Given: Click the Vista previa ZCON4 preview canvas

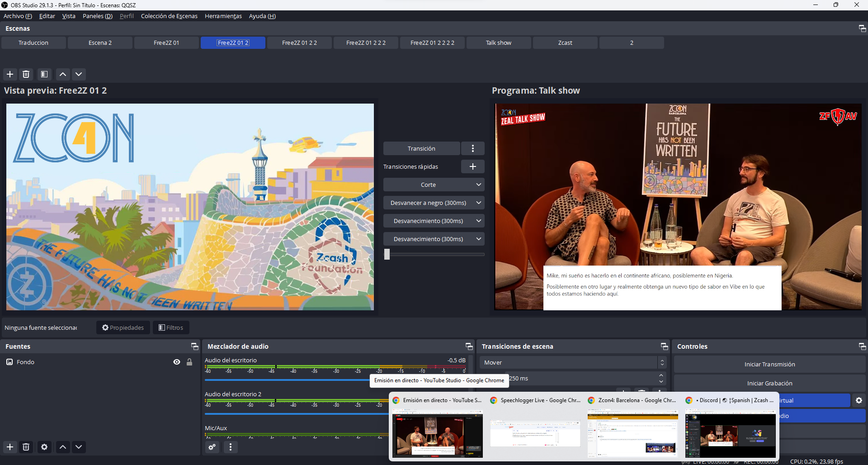Looking at the screenshot, I should 190,207.
